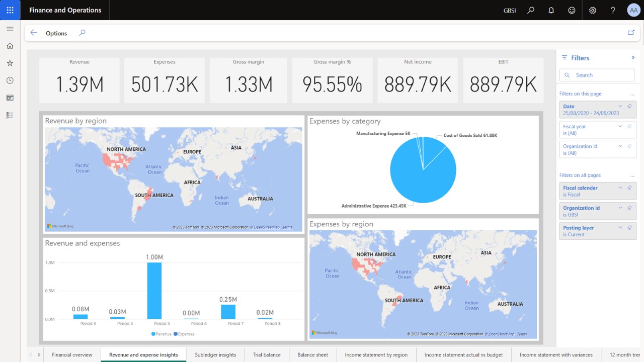Viewport: 644px width, 362px height.
Task: Select Revenue and expense insights tab
Action: 143,354
